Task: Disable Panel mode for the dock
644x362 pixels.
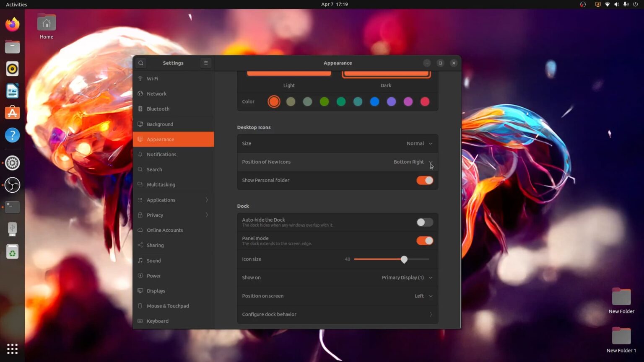Action: pos(424,240)
